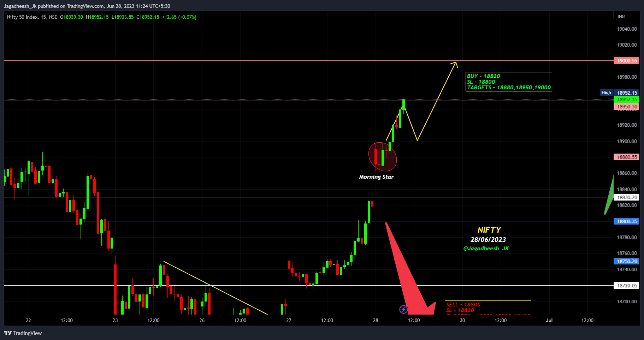Select the blue 18750.20 price label

[627, 261]
